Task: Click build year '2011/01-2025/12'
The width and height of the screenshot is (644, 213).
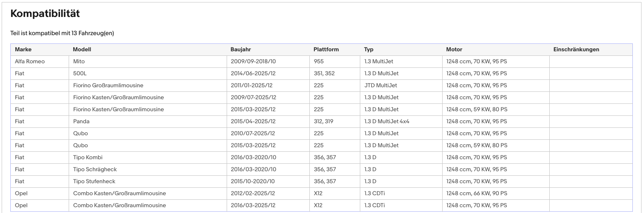Action: tap(251, 85)
